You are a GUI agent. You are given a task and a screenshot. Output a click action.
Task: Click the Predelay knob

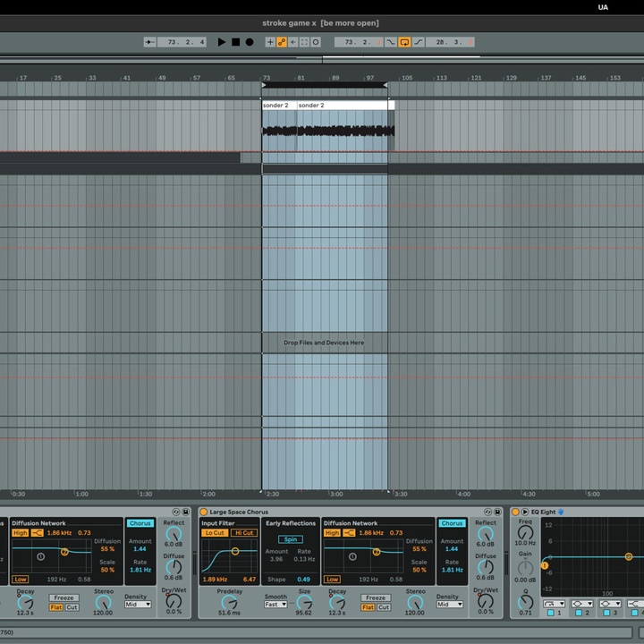pyautogui.click(x=229, y=602)
